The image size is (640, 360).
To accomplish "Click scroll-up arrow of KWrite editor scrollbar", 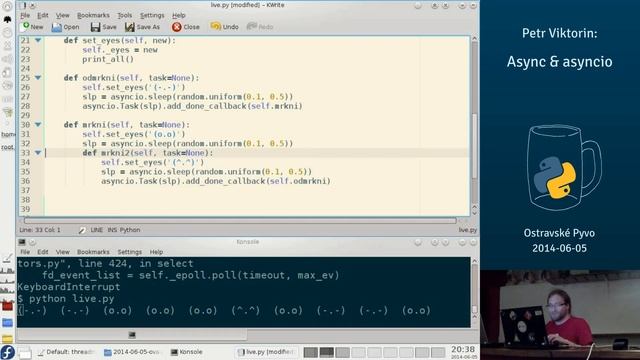I will [474, 38].
